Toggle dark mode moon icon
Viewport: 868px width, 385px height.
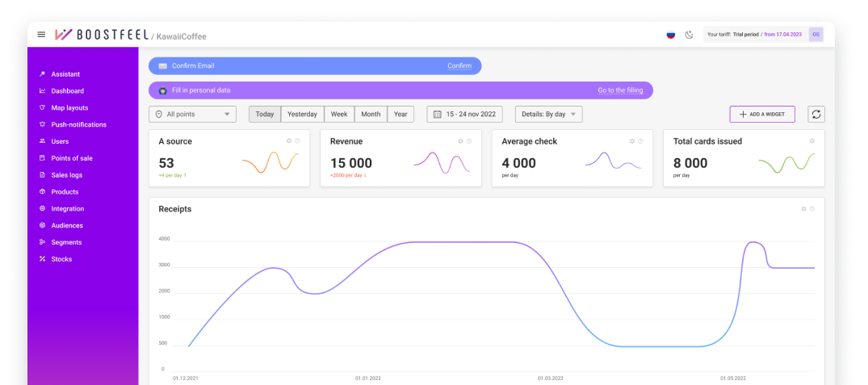pyautogui.click(x=690, y=35)
